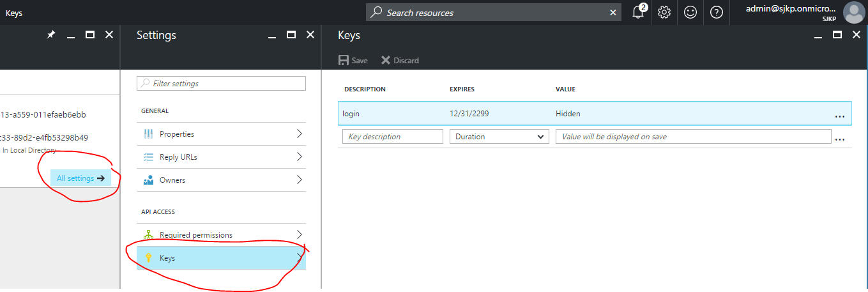This screenshot has width=868, height=292.
Task: Close the Keys blade
Action: point(857,35)
